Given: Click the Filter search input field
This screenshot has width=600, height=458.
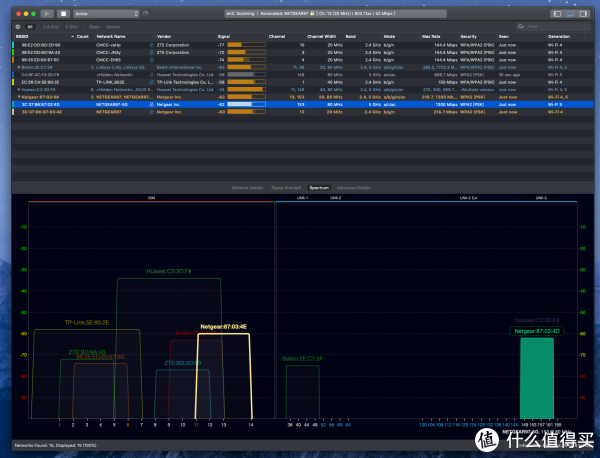Looking at the screenshot, I should coord(553,26).
